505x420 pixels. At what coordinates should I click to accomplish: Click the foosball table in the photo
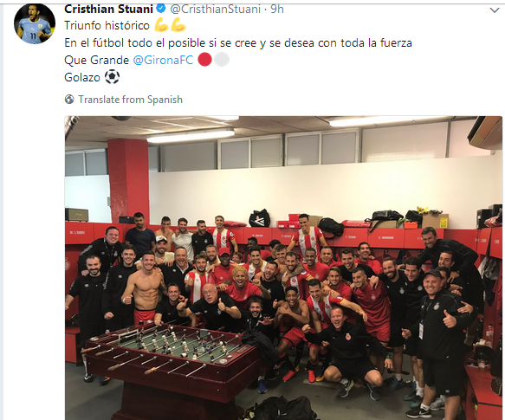[171, 365]
